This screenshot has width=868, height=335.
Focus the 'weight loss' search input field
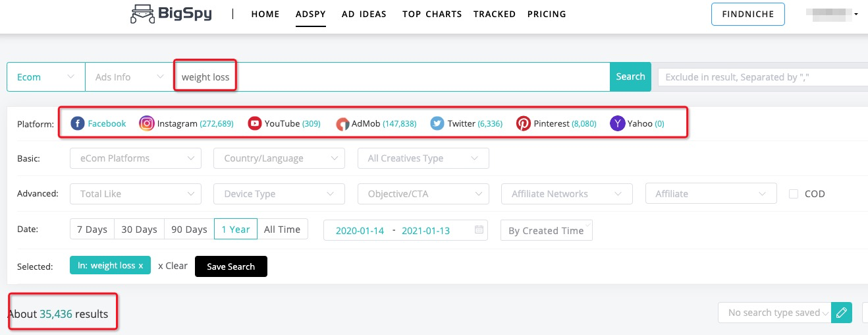(x=391, y=76)
